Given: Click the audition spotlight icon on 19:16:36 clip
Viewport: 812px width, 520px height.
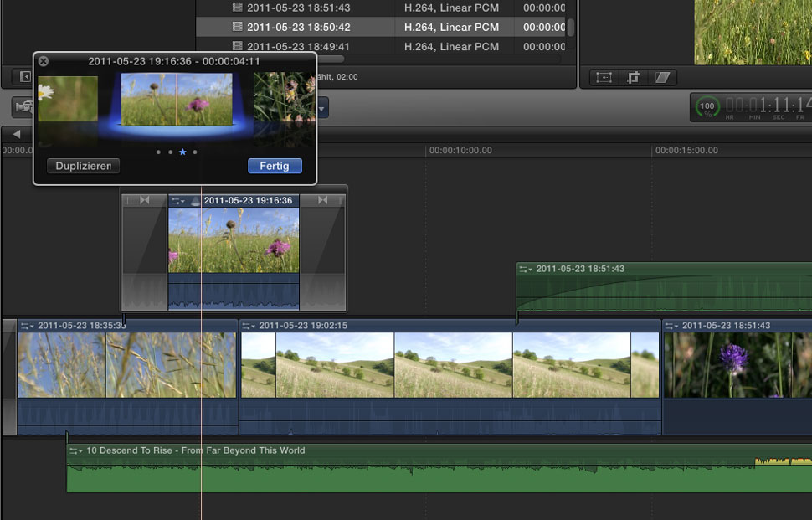Looking at the screenshot, I should pos(195,201).
